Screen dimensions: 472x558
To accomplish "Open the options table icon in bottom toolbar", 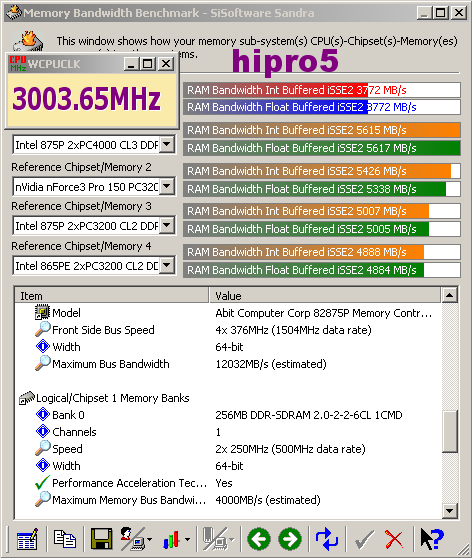I will pos(27,539).
